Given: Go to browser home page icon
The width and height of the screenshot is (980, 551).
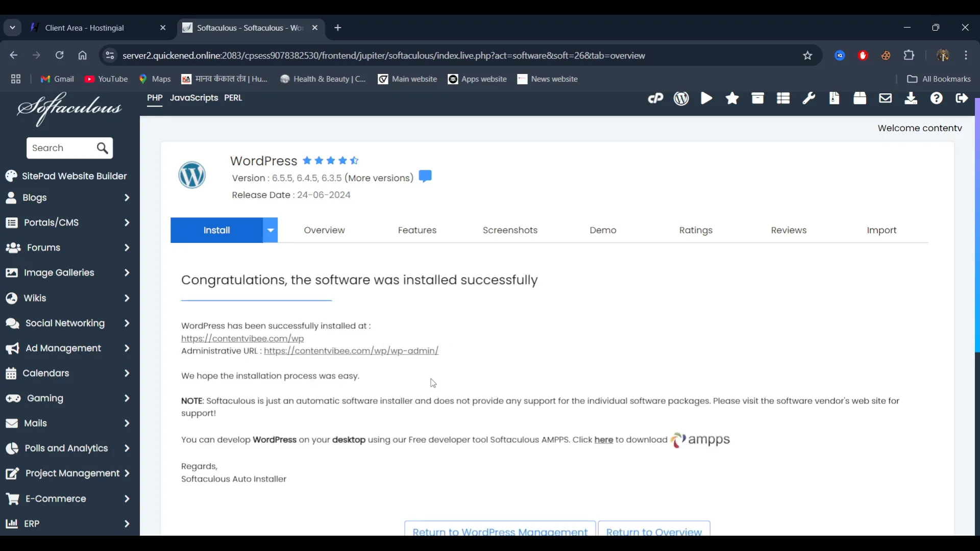Looking at the screenshot, I should 83,56.
